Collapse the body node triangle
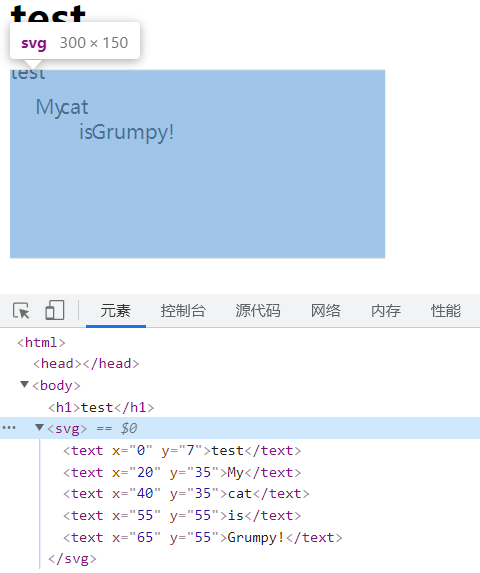 [24, 384]
